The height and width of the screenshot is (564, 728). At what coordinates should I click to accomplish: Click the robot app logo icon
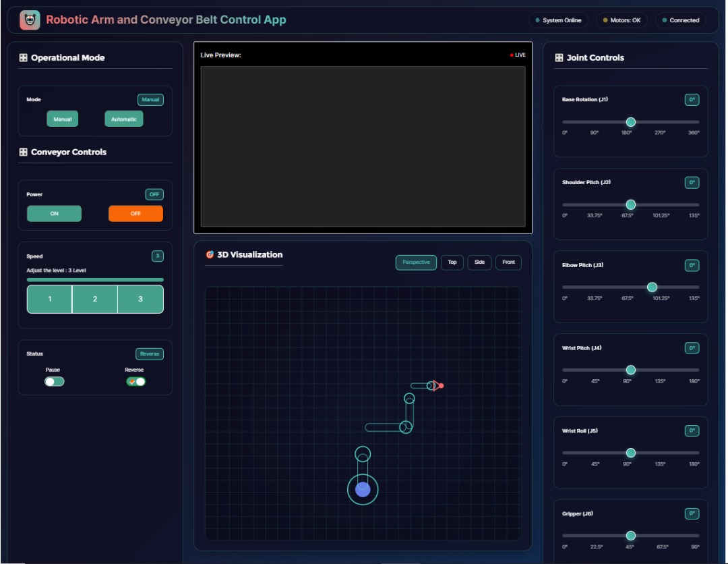30,20
